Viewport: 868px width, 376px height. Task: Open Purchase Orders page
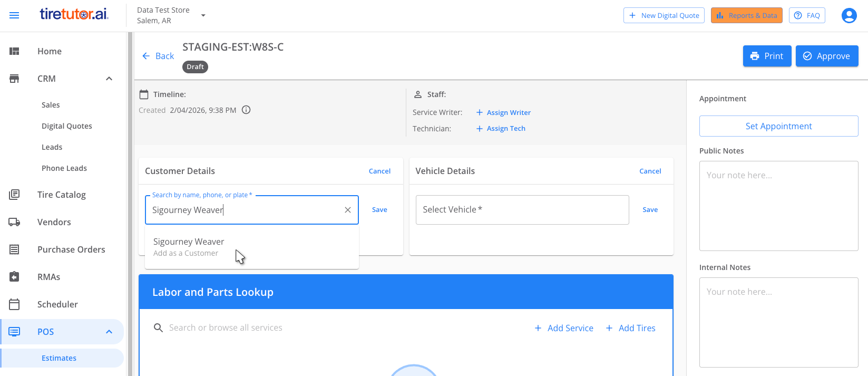(71, 249)
